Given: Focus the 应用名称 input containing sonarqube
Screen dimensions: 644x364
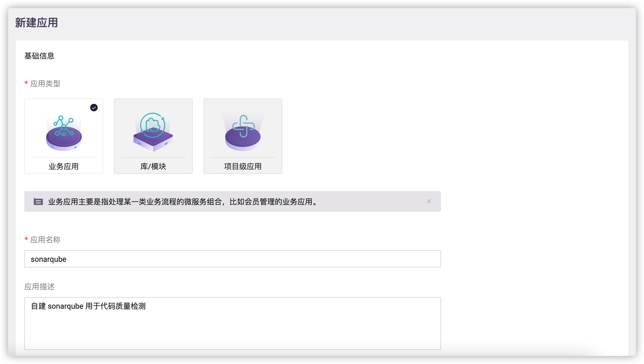Looking at the screenshot, I should tap(232, 259).
